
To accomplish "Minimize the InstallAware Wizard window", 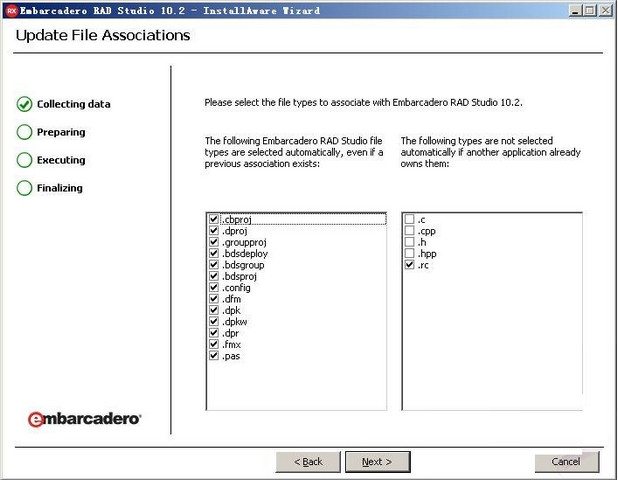I will coord(576,11).
